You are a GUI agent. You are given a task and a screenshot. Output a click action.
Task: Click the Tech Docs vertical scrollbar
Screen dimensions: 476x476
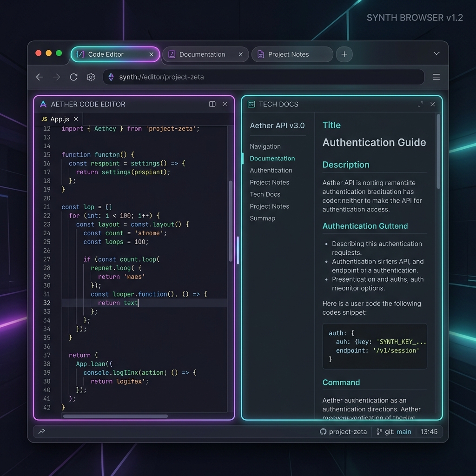tap(438, 151)
